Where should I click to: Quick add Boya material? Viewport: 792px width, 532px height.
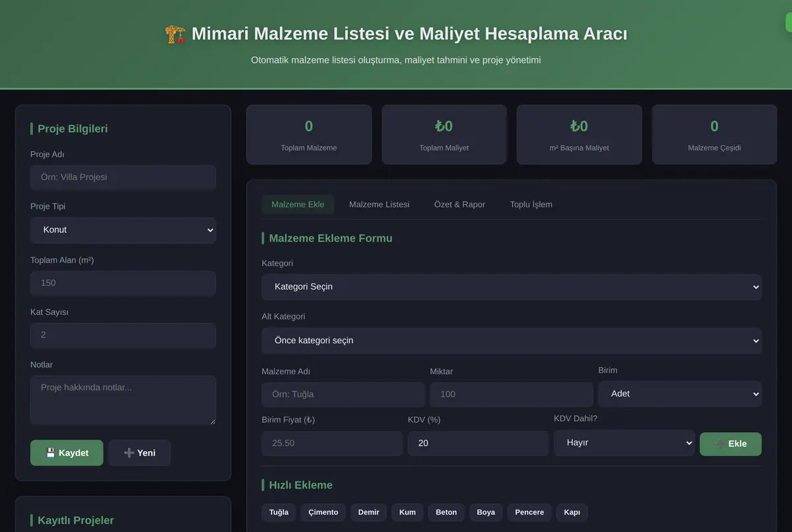point(486,512)
